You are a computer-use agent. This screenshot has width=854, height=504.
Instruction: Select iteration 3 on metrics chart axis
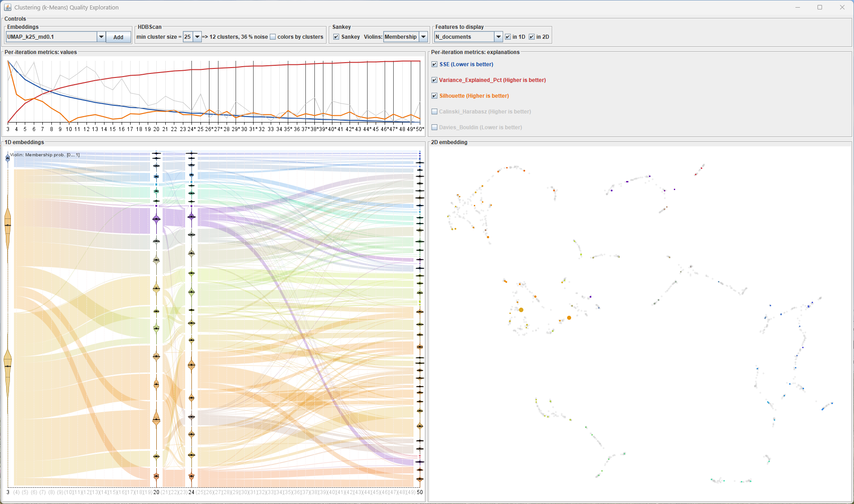click(8, 129)
